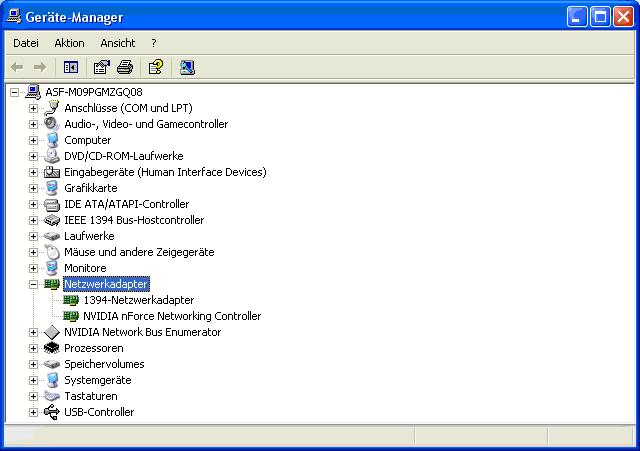Click the COM/LPT ports plug icon
640x451 pixels.
[52, 108]
